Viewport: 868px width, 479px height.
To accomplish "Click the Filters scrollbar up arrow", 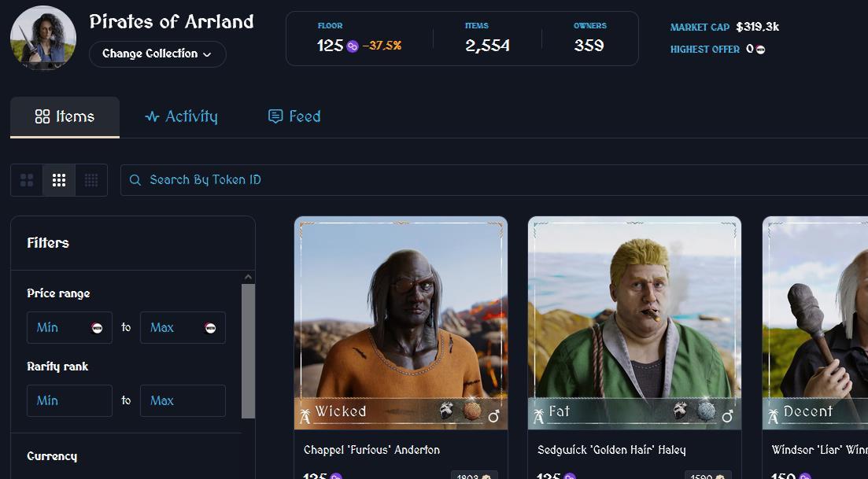I will [x=249, y=277].
